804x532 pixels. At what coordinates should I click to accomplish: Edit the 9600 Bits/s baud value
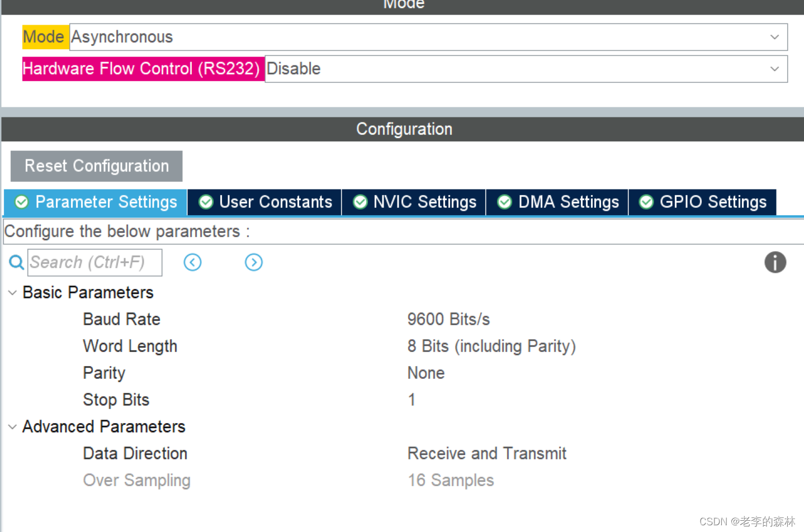coord(448,319)
